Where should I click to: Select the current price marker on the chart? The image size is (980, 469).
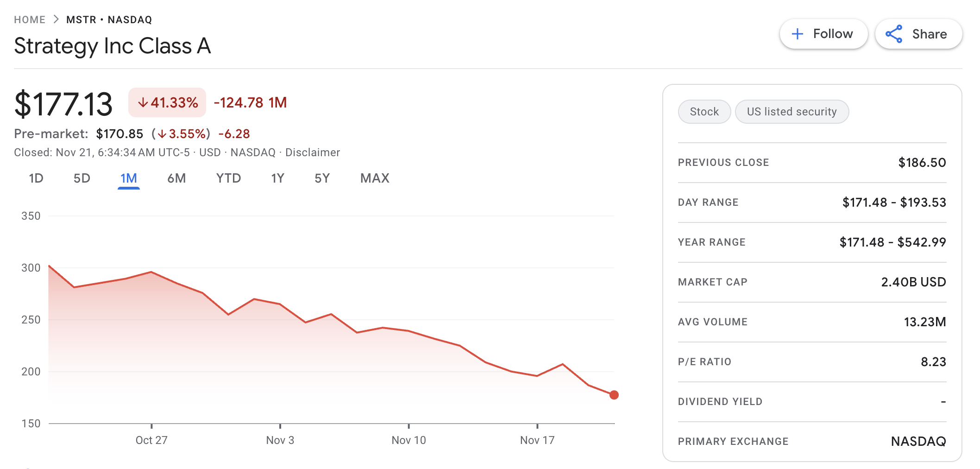coord(614,395)
